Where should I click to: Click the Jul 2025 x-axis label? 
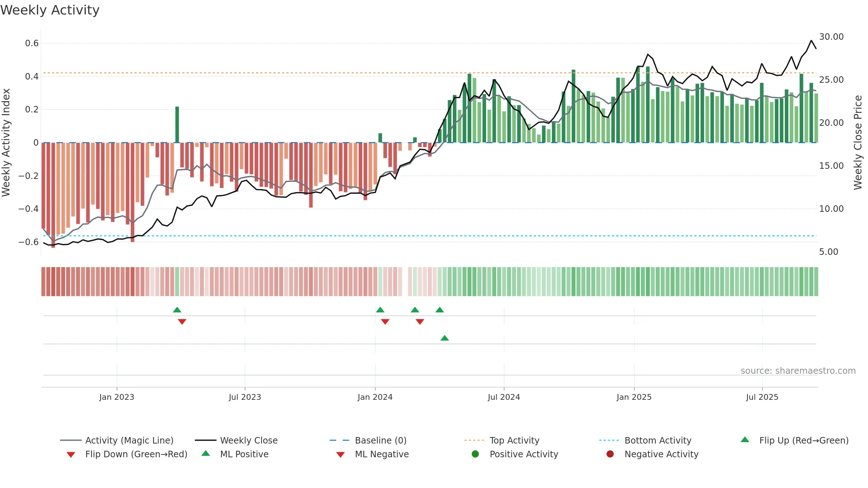tap(762, 397)
